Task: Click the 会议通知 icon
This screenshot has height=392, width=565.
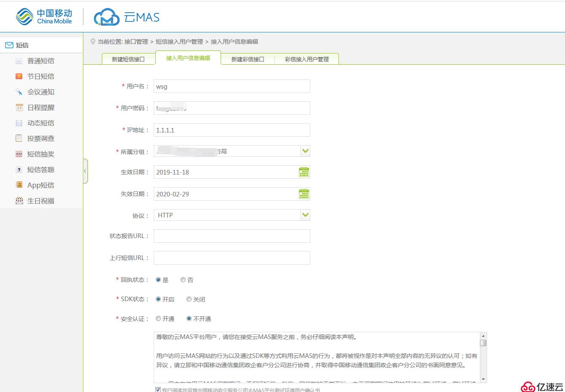Action: [x=19, y=92]
